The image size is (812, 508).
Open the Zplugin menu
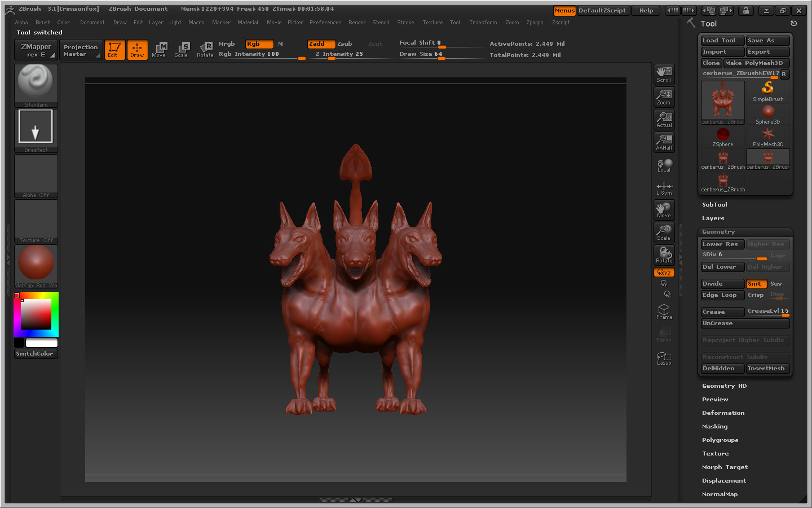tap(535, 23)
